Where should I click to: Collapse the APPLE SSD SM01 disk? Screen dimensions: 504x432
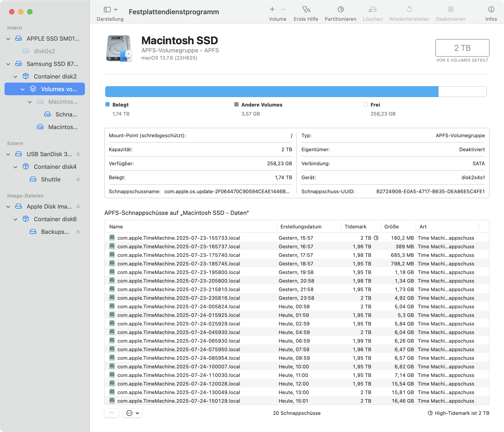click(8, 39)
